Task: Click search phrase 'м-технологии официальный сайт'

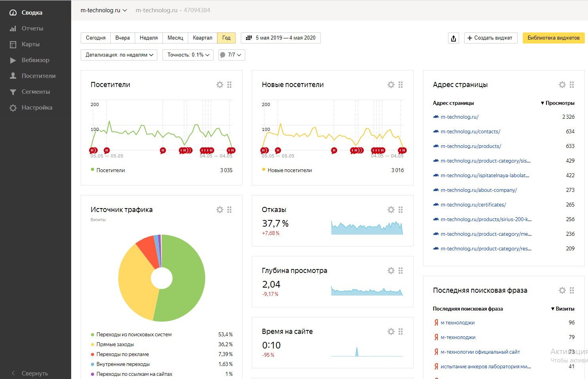Action: pyautogui.click(x=480, y=352)
